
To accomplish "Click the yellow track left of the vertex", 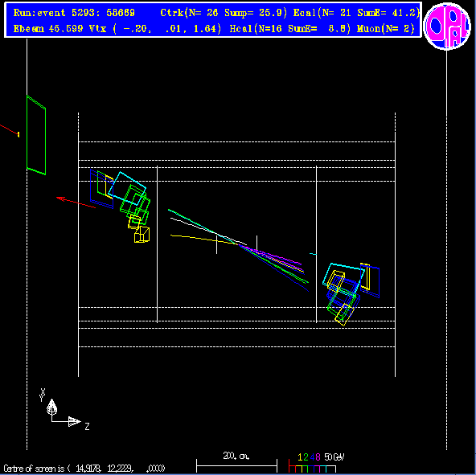I will tap(204, 240).
